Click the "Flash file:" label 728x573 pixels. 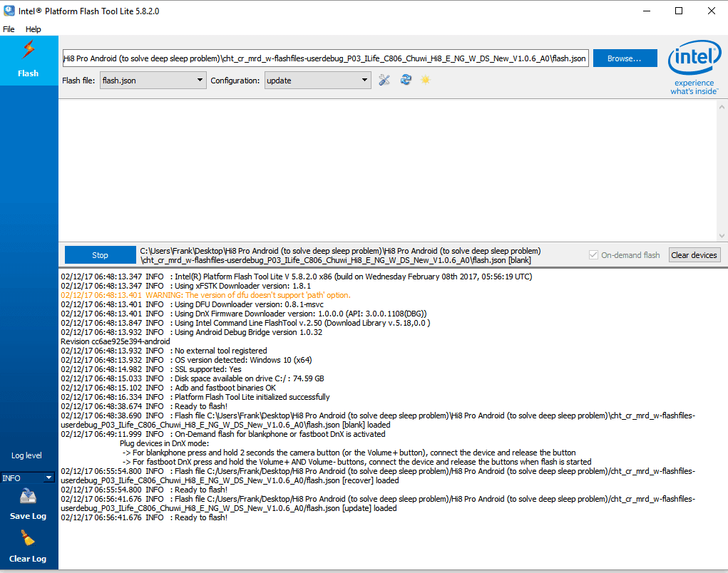coord(78,81)
